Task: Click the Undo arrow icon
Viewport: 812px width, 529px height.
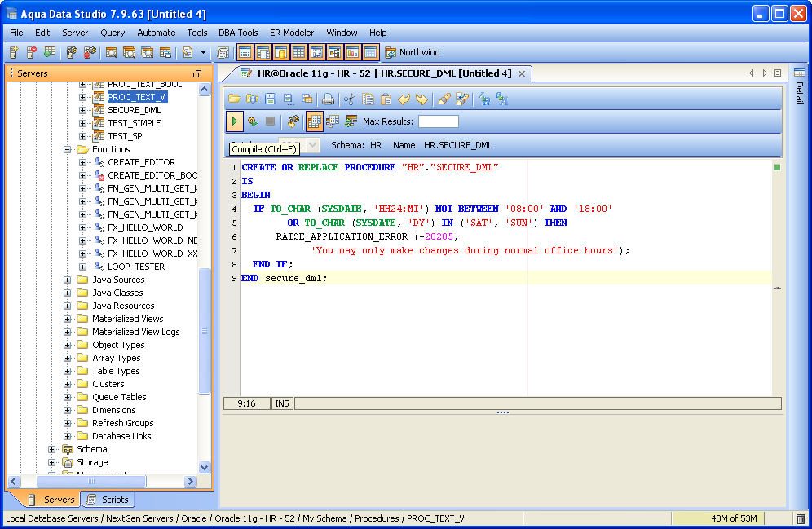Action: click(x=404, y=99)
